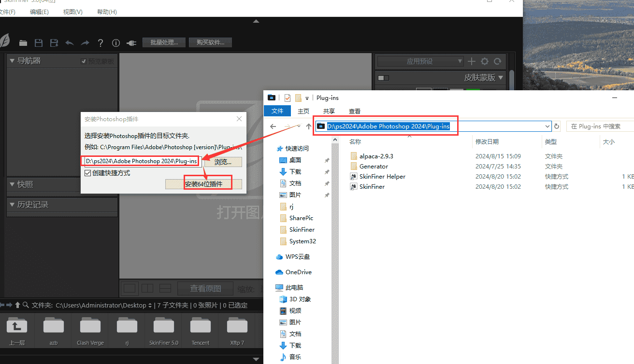The image size is (634, 364).
Task: Click the Undo arrow in SkinFiner toolbar
Action: [x=70, y=43]
